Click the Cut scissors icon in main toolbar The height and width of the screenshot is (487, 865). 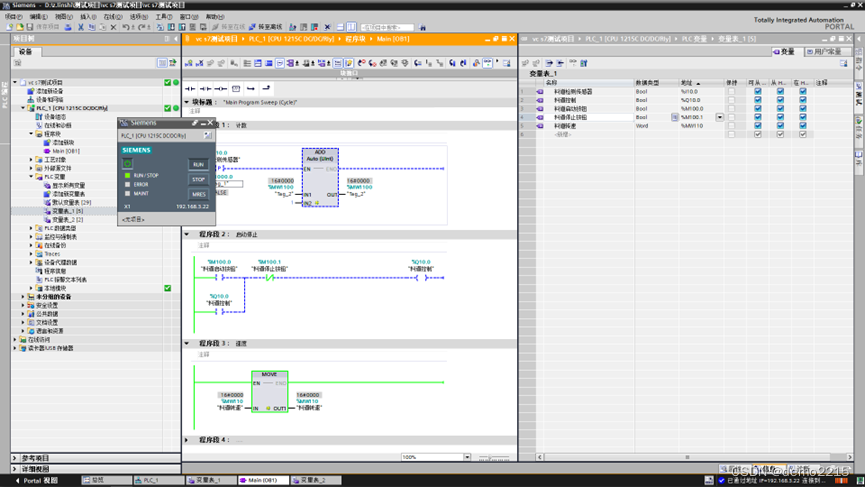81,26
